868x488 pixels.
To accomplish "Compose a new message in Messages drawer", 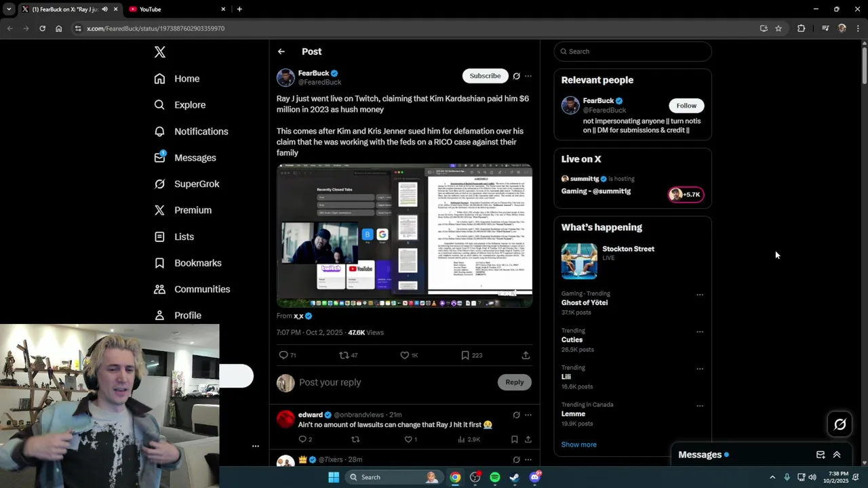I will click(821, 455).
